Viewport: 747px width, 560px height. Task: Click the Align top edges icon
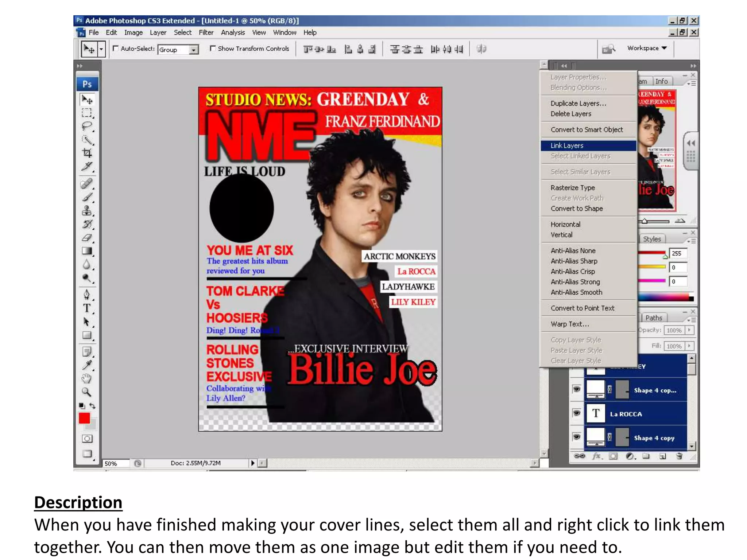[308, 49]
